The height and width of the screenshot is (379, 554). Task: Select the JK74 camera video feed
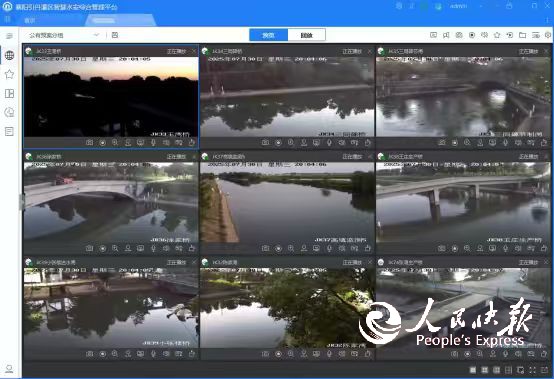[463, 308]
